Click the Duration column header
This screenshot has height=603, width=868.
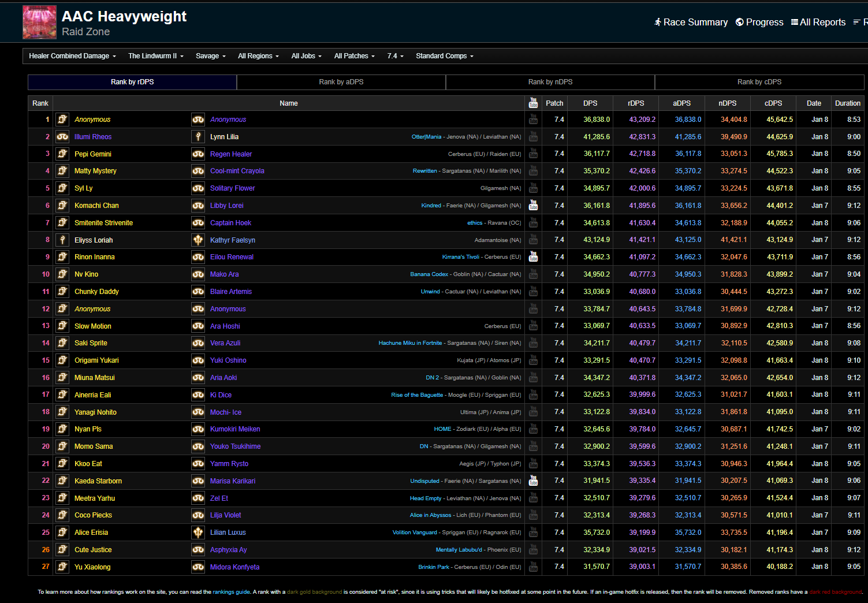pos(848,103)
